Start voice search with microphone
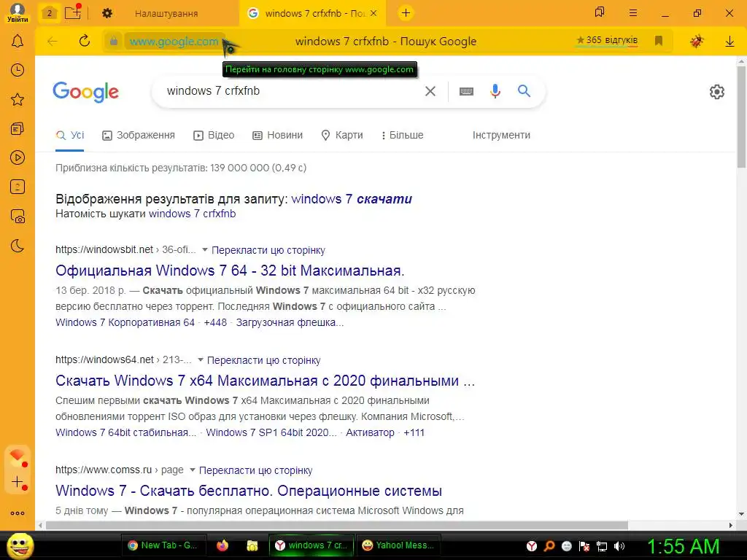Viewport: 747px width, 560px height. pyautogui.click(x=495, y=91)
